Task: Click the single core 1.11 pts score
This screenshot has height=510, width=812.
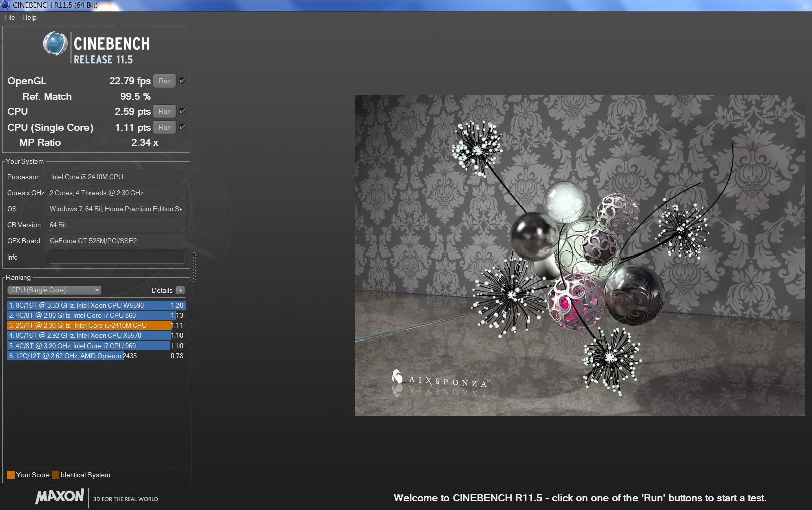Action: (x=133, y=127)
